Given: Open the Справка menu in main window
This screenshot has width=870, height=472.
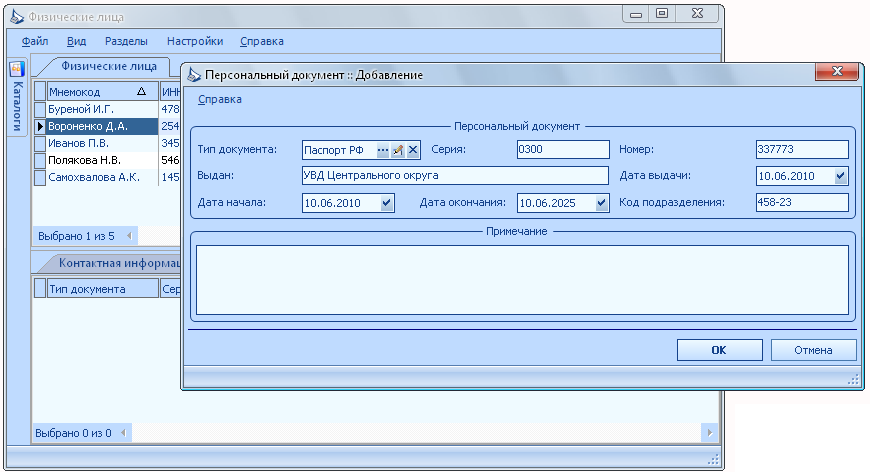Looking at the screenshot, I should click(262, 41).
